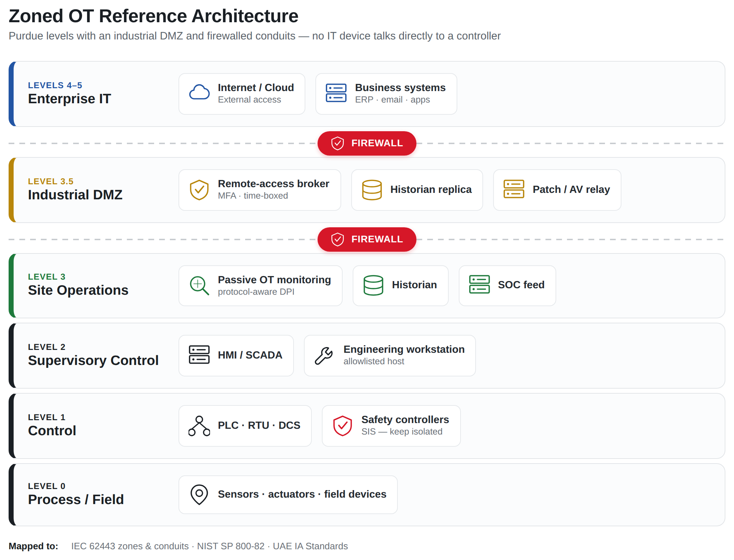Select the Business systems card title

(x=400, y=87)
